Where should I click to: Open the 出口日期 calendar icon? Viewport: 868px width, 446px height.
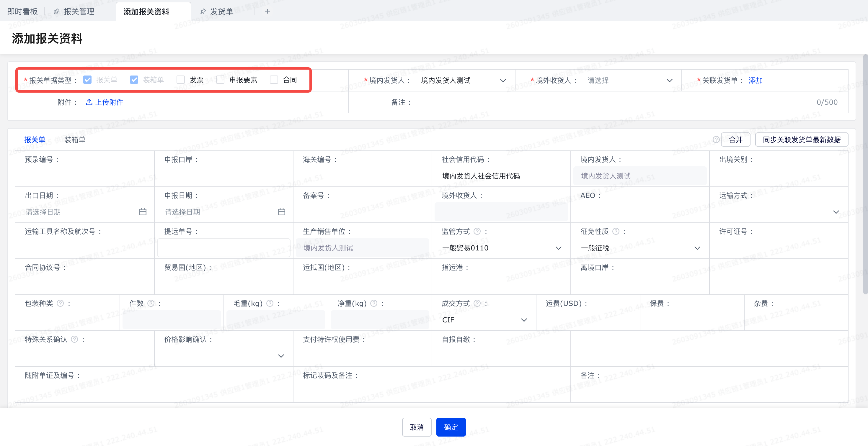click(143, 212)
